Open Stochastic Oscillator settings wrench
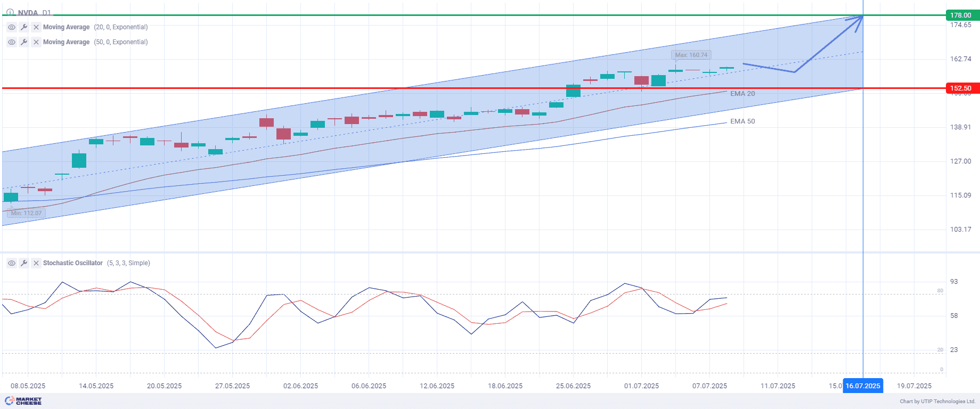The height and width of the screenshot is (409, 980). tap(24, 263)
